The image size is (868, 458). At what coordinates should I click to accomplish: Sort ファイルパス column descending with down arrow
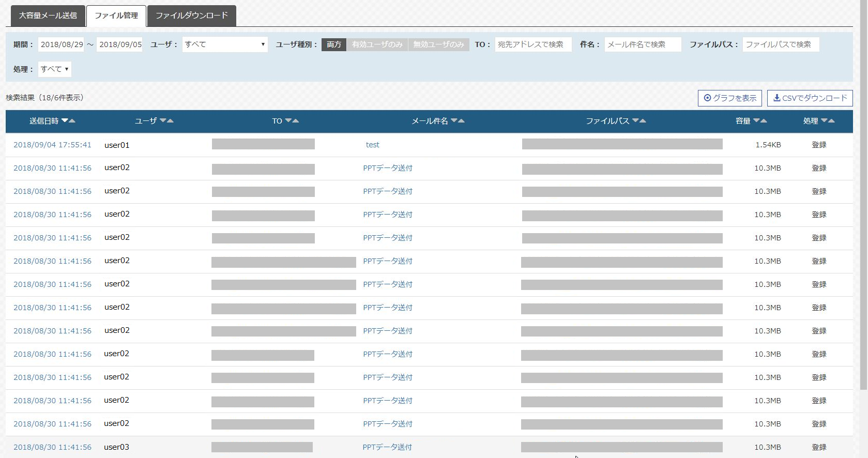tap(635, 120)
